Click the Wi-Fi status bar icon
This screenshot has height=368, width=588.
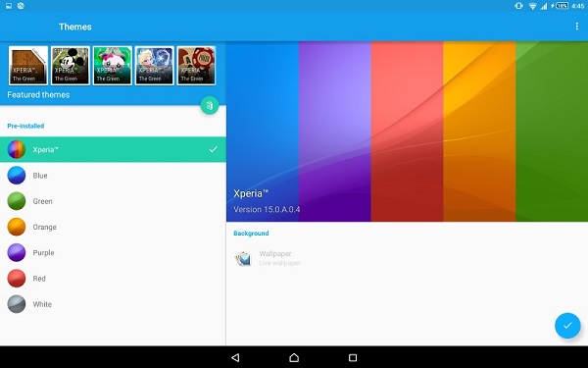(x=532, y=6)
